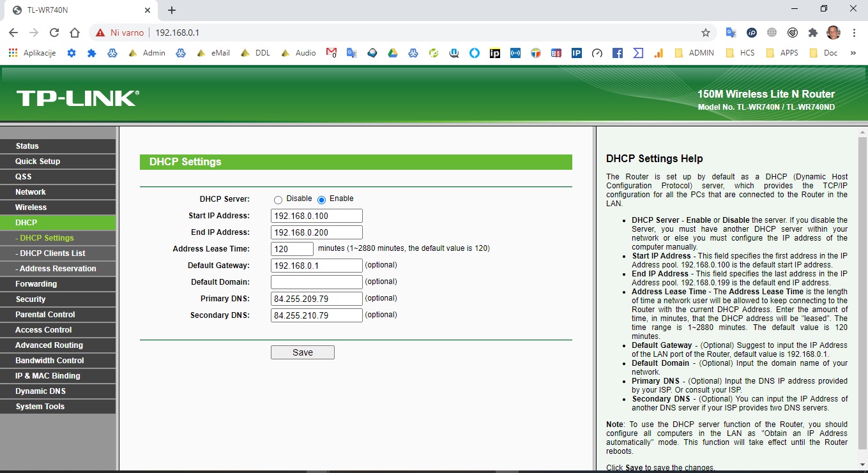Open Security sidebar menu

tap(58, 299)
